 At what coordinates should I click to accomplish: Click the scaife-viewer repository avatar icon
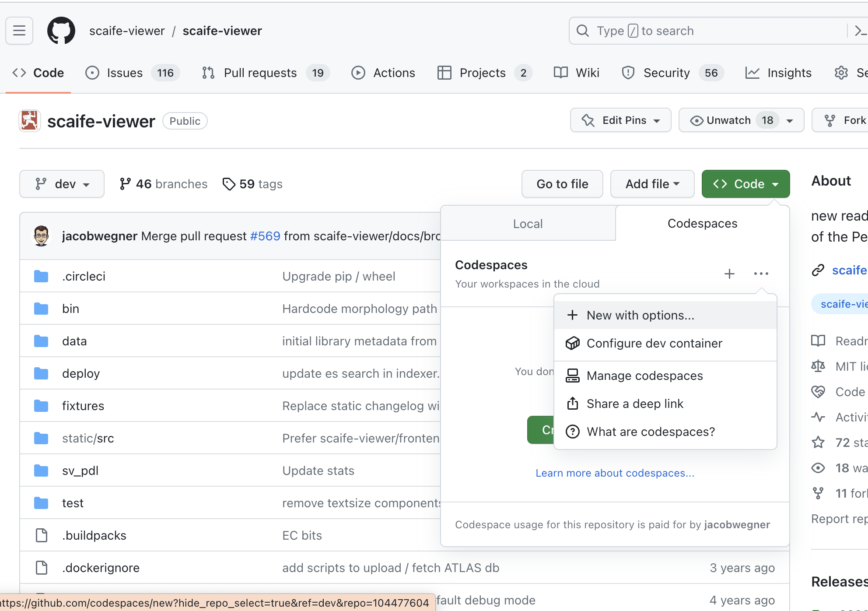point(29,121)
